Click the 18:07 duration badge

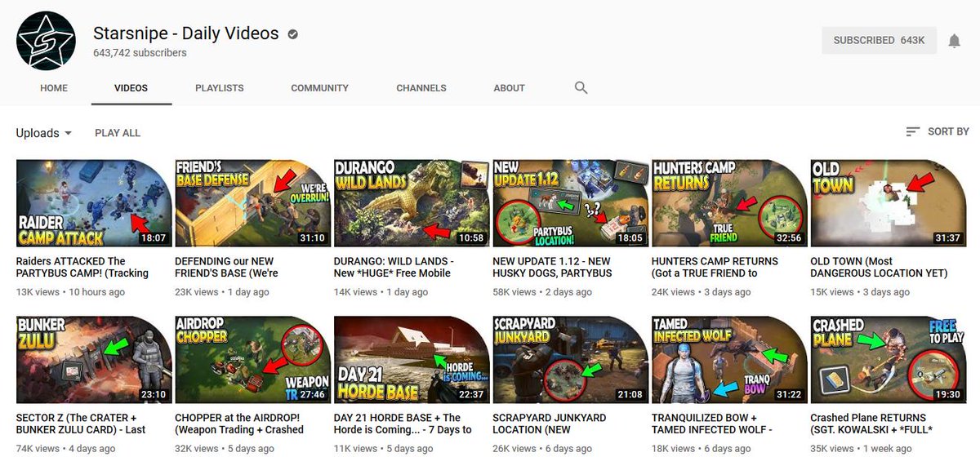coord(154,238)
